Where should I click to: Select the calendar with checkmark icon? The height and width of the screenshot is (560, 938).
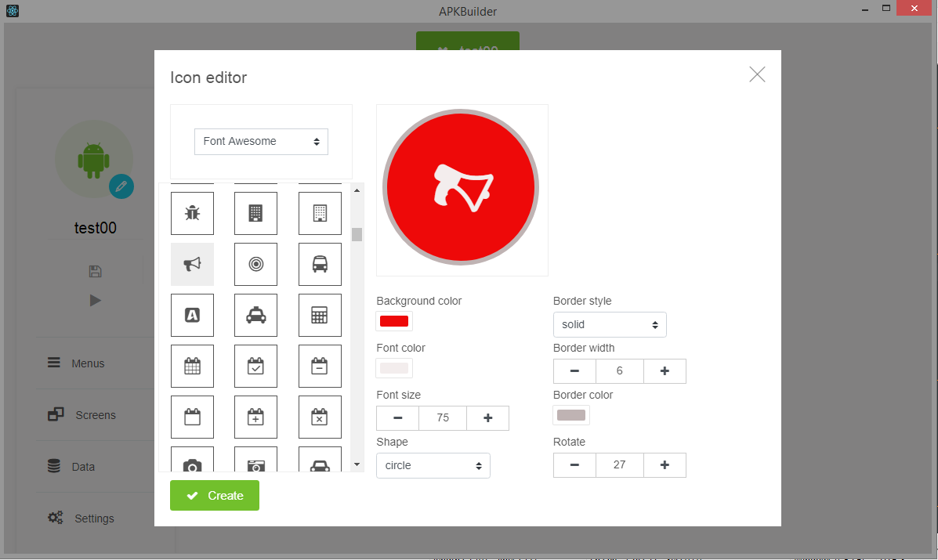[x=255, y=366]
